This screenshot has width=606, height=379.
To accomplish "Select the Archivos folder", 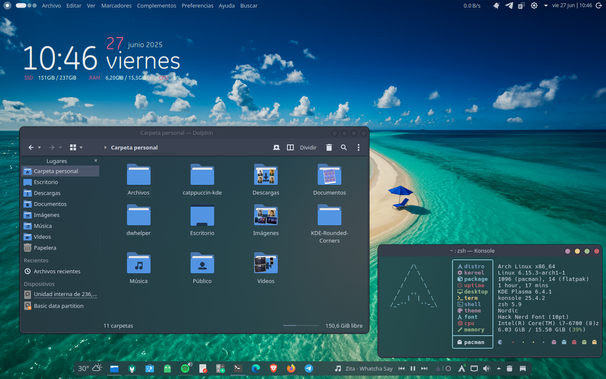I will click(138, 179).
